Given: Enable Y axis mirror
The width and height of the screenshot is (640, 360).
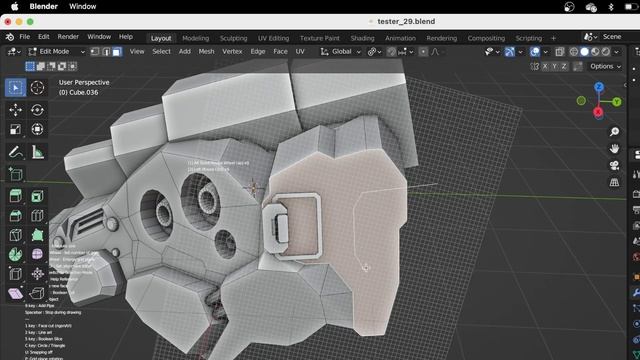Looking at the screenshot, I should point(554,66).
